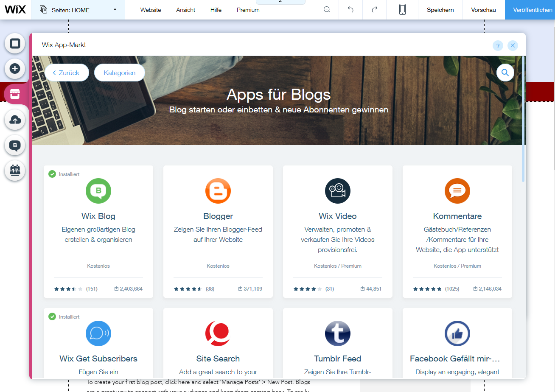
Task: Click the Tumblr Feed app icon
Action: point(338,333)
